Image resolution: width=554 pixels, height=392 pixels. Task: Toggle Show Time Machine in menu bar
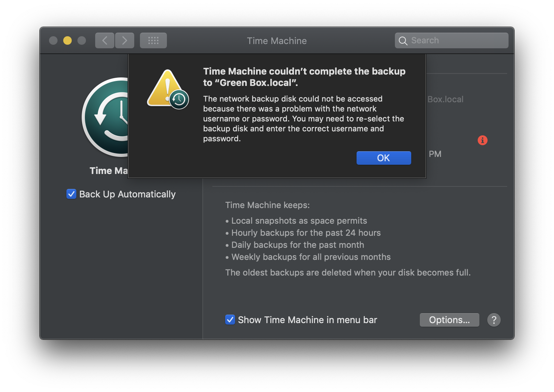[230, 320]
